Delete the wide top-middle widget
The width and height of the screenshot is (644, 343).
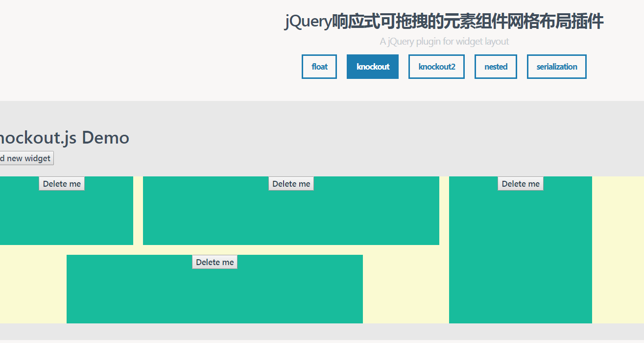[x=291, y=184]
